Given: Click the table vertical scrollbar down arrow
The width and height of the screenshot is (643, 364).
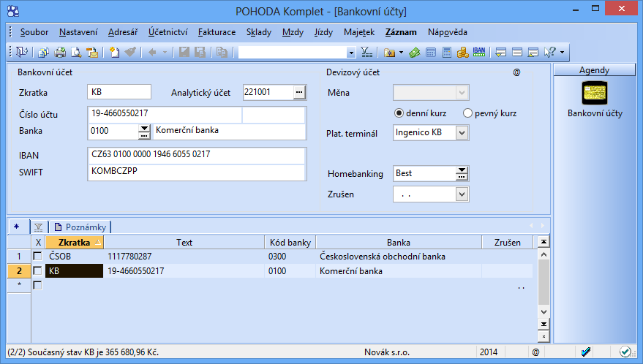Looking at the screenshot, I should tap(544, 312).
